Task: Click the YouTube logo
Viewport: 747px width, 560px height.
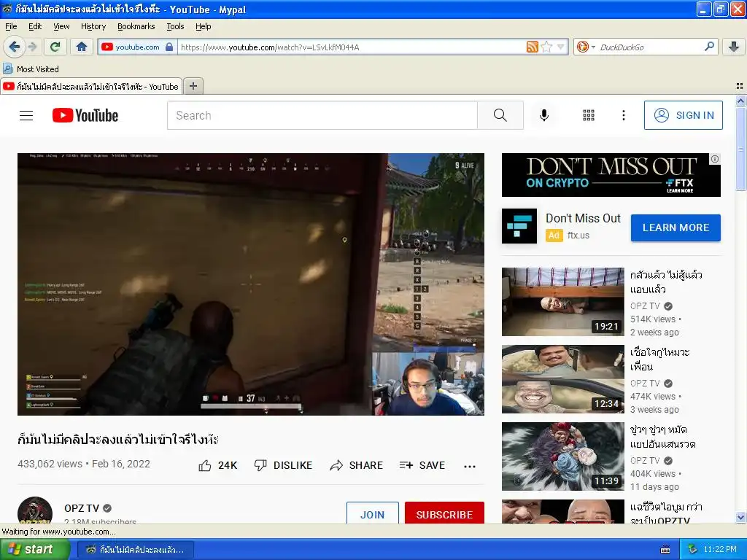Action: click(x=85, y=115)
